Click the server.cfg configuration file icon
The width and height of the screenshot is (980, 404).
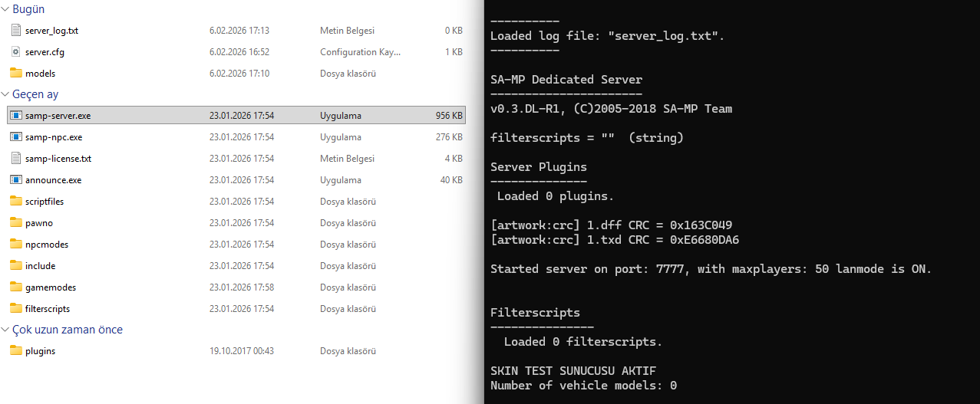16,52
